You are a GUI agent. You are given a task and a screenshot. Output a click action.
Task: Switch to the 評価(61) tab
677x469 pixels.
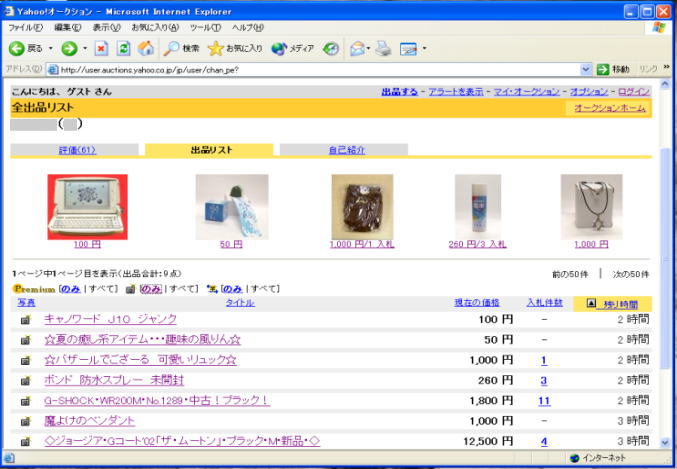pos(77,150)
